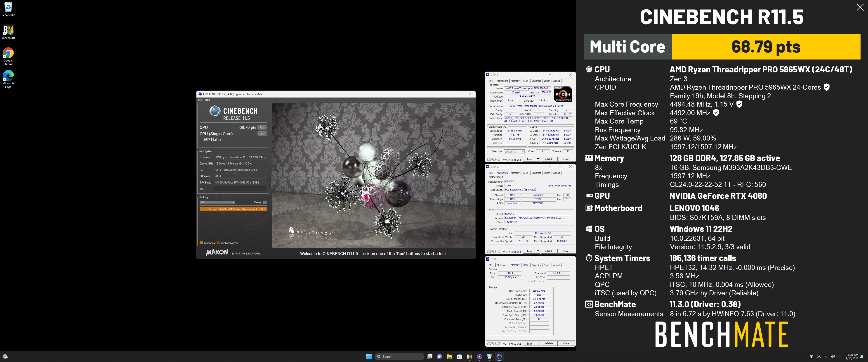Click 'LENOVO 1046' in the BenchMate panel
Viewport: 868px width, 362px height.
coord(694,208)
